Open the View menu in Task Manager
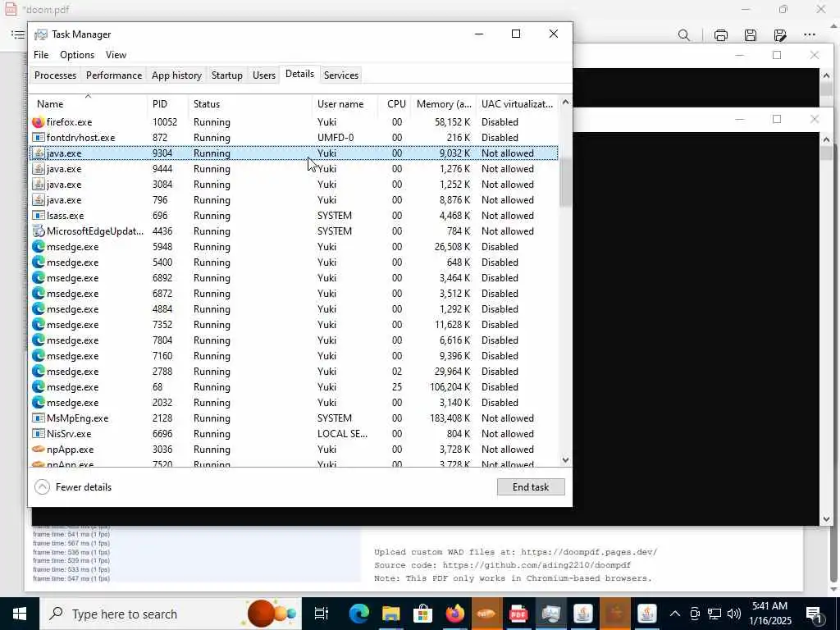 point(116,55)
